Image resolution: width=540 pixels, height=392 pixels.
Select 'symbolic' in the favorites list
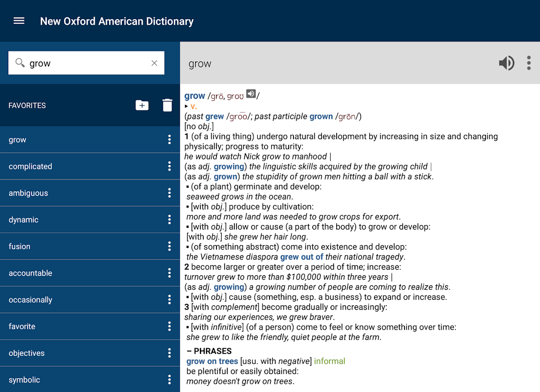pyautogui.click(x=90, y=380)
